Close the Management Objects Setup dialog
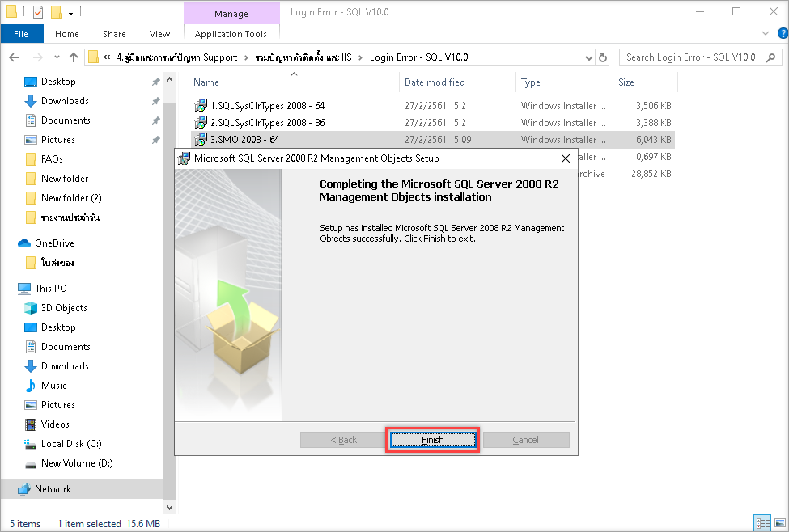 [565, 158]
